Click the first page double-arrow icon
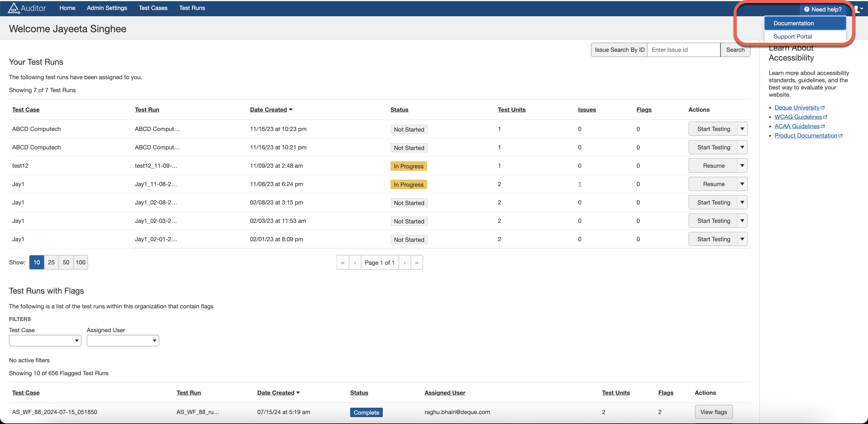This screenshot has height=424, width=868. (x=343, y=262)
